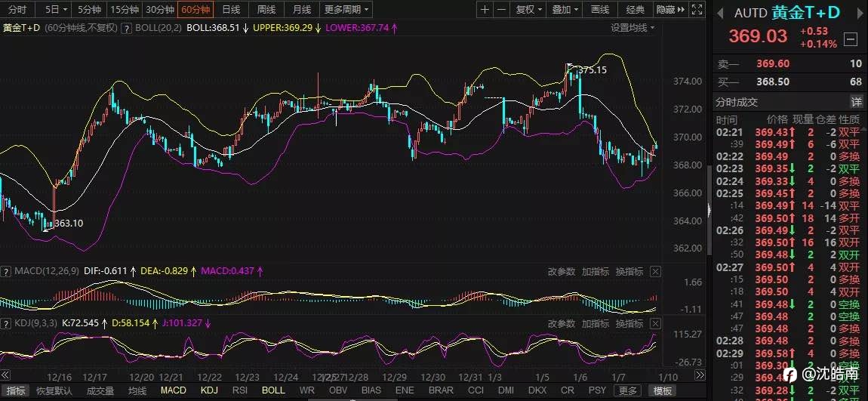The width and height of the screenshot is (868, 401).
Task: Open the 叠加 overlay dropdown
Action: (x=565, y=9)
